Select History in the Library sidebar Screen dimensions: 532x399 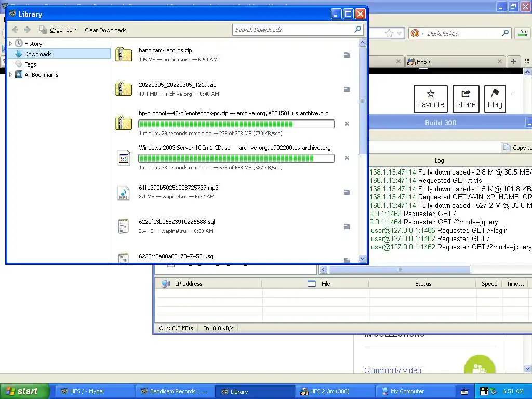(x=33, y=44)
